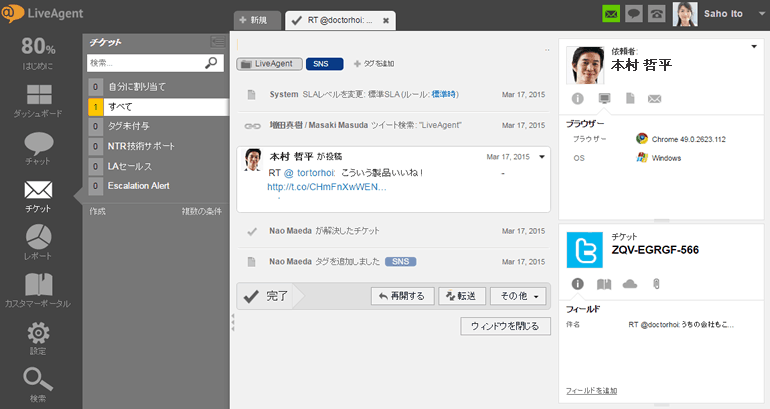Click the document icon on System SLA row
This screenshot has height=409, width=770.
tap(251, 95)
